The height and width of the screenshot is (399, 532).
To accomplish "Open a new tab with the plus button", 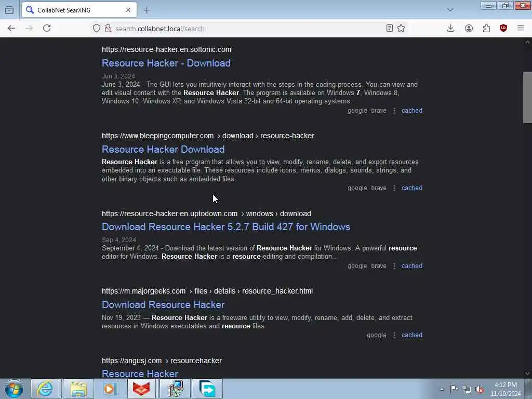I will (147, 10).
